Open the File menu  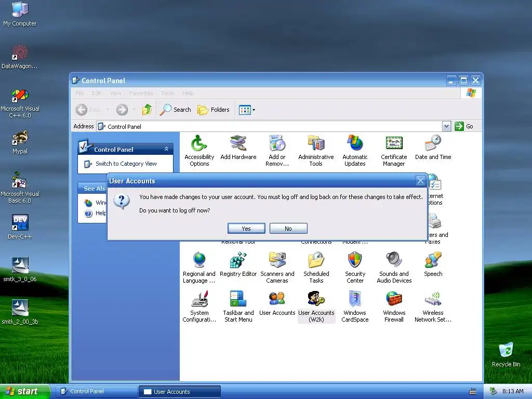click(79, 93)
